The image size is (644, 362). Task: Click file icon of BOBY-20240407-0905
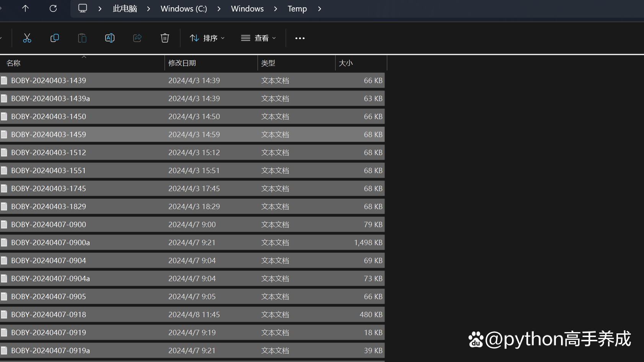4,296
